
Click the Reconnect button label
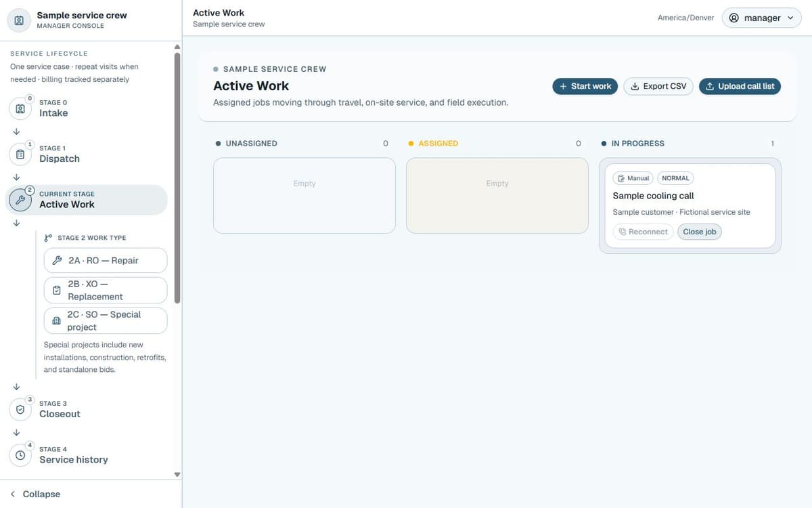[x=648, y=232]
